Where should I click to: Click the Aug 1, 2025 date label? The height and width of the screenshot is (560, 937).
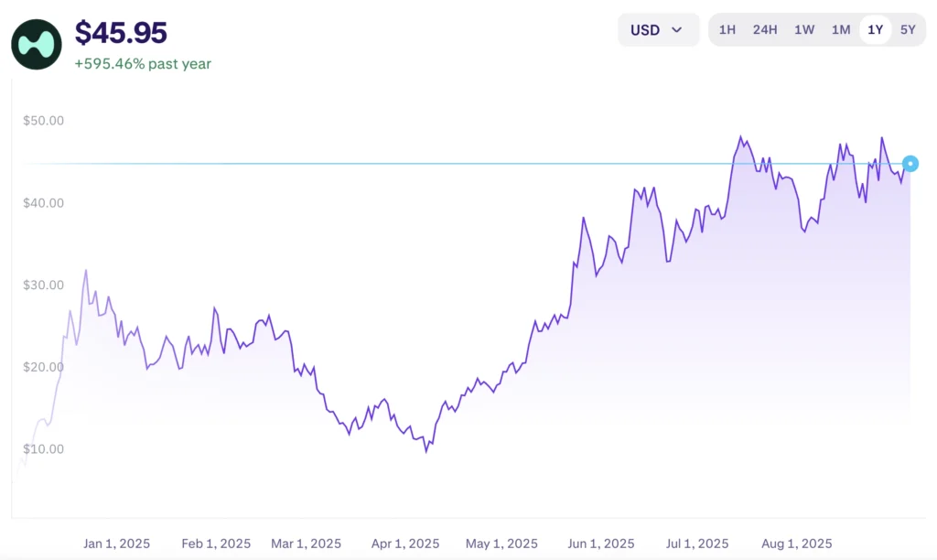pos(798,544)
